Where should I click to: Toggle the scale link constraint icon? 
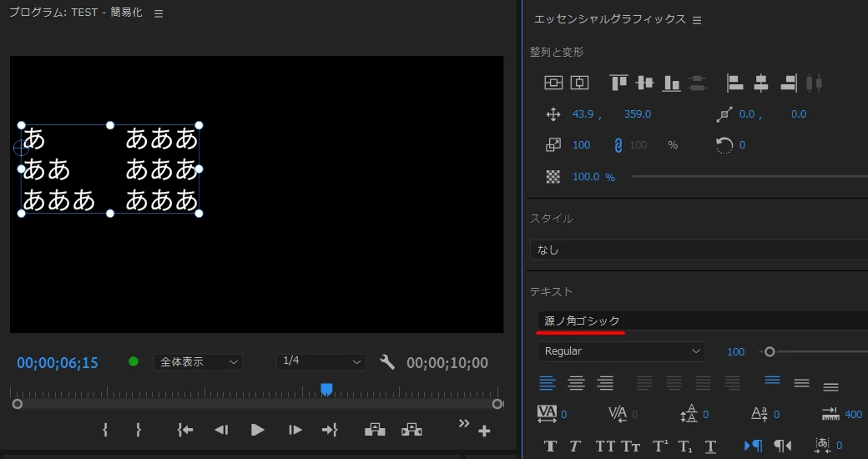pyautogui.click(x=618, y=145)
